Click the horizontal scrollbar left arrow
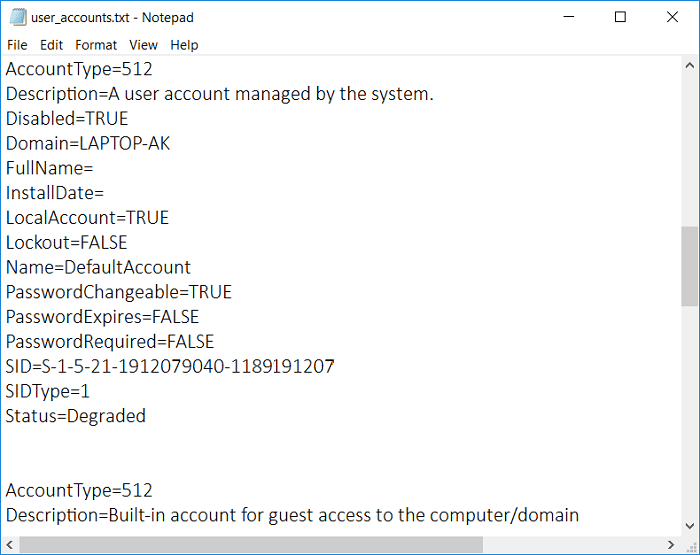700x555 pixels. [9, 545]
